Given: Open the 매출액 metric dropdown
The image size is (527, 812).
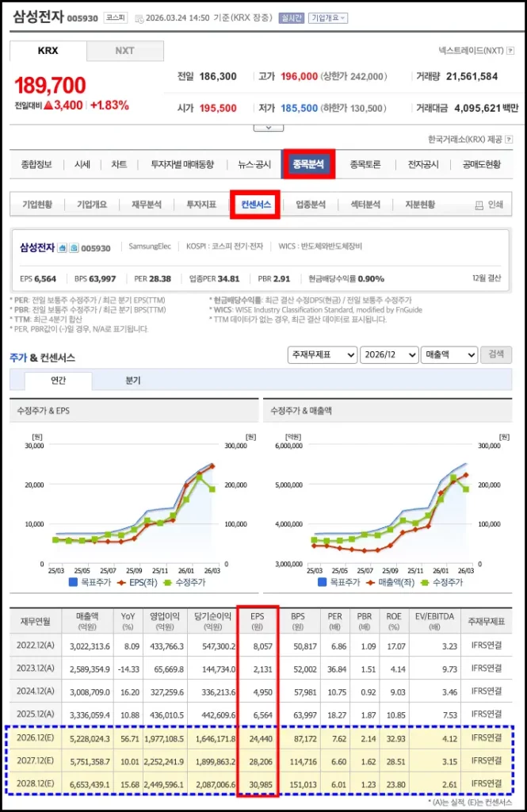Looking at the screenshot, I should point(449,354).
